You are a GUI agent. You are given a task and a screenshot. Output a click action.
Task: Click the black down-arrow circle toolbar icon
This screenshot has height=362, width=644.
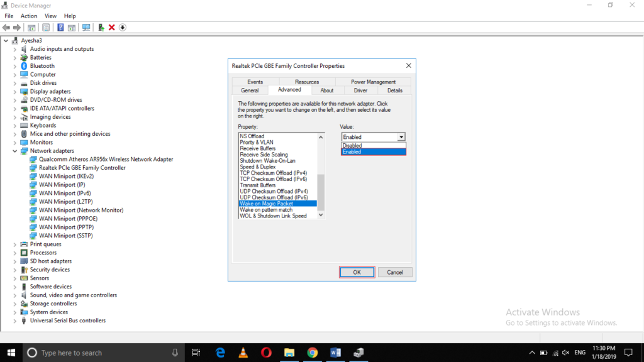point(123,28)
